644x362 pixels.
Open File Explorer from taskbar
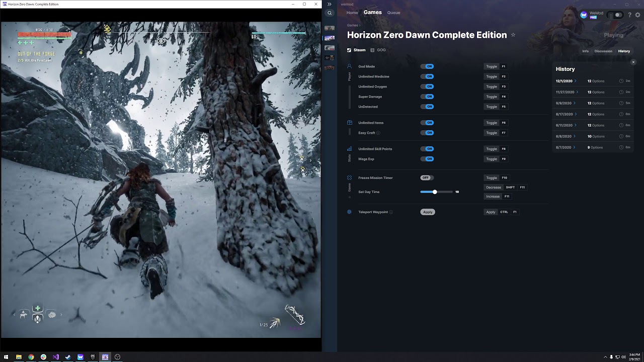19,357
